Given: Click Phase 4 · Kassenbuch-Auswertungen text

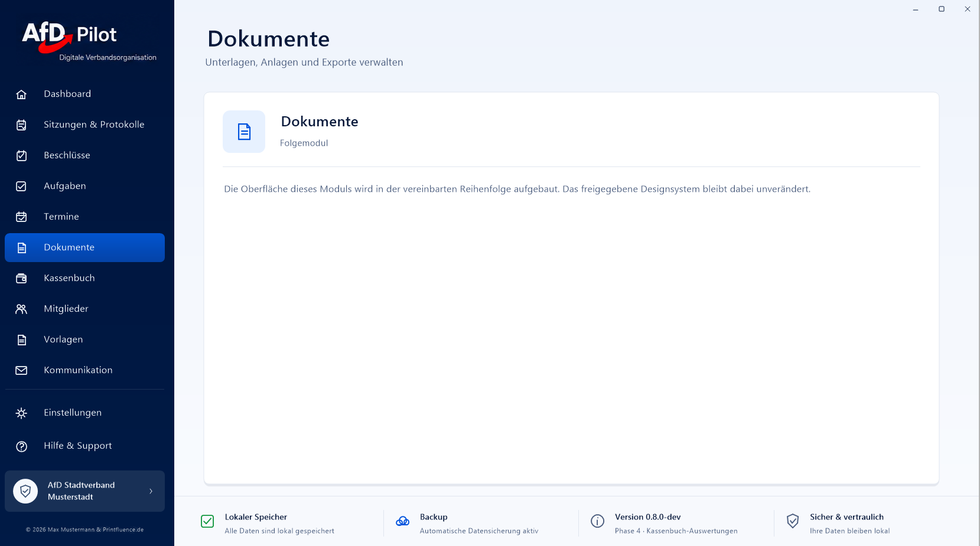Looking at the screenshot, I should pos(676,531).
